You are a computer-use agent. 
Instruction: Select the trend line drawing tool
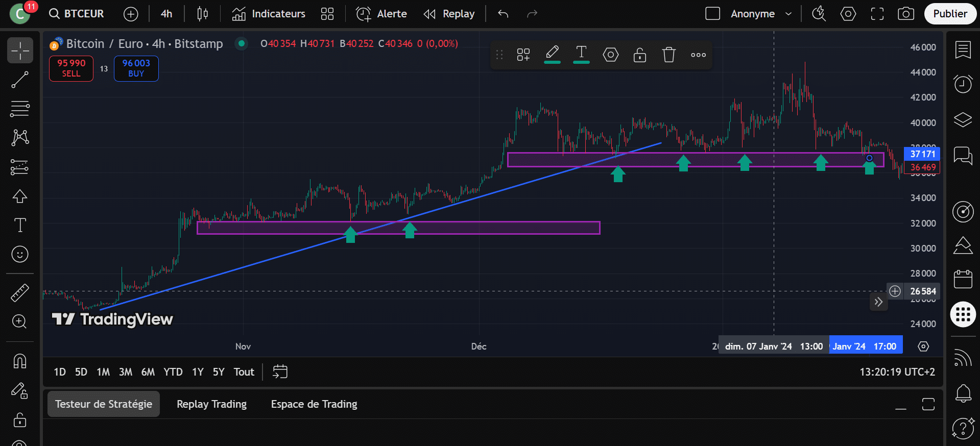[x=20, y=80]
